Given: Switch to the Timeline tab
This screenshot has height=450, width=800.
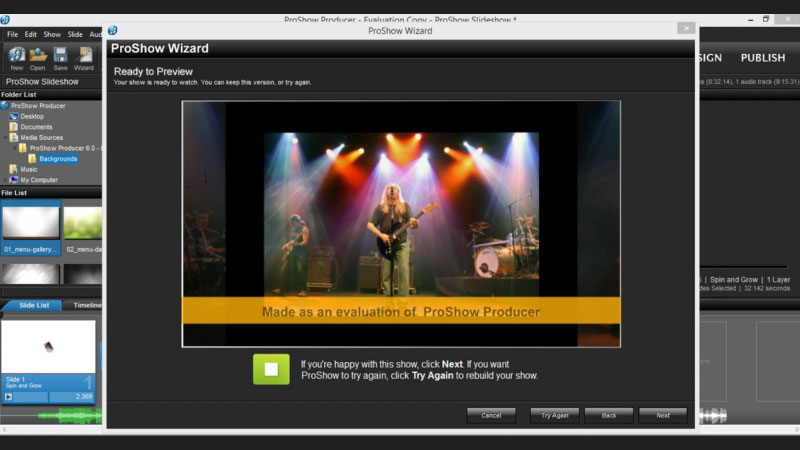Looking at the screenshot, I should (86, 305).
